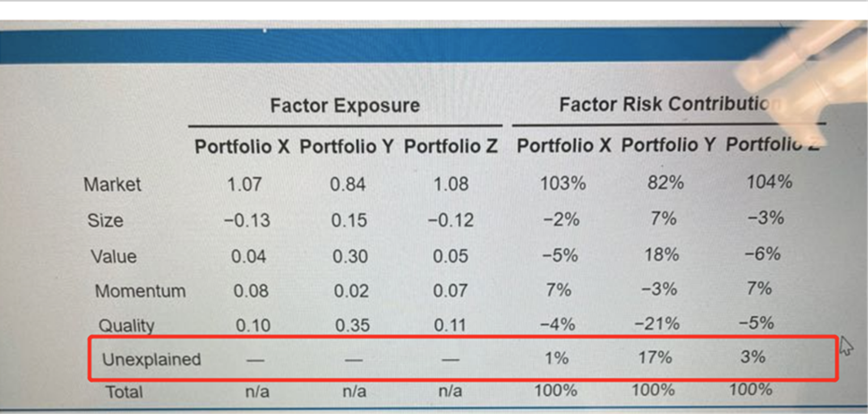Select the Market exposure value 1.07
The height and width of the screenshot is (414, 868).
[244, 184]
